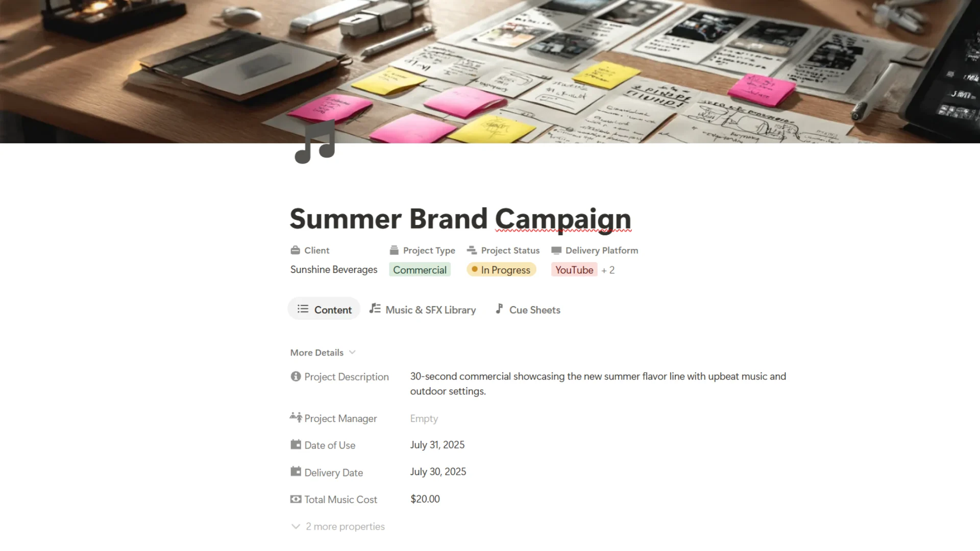Click the In Progress status tag
The image size is (980, 551).
(501, 270)
